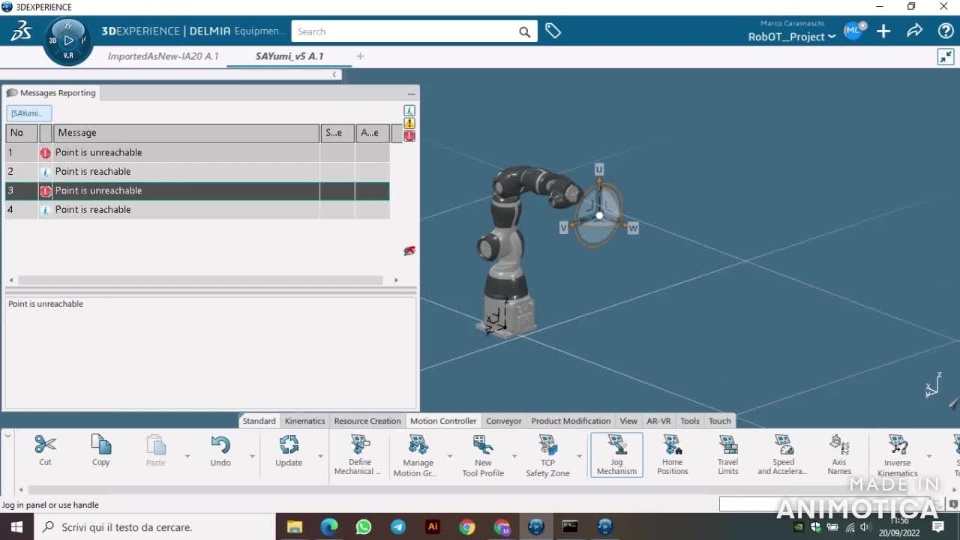Screen dimensions: 960x540
Task: Click the expand viewport icon
Action: click(x=946, y=57)
